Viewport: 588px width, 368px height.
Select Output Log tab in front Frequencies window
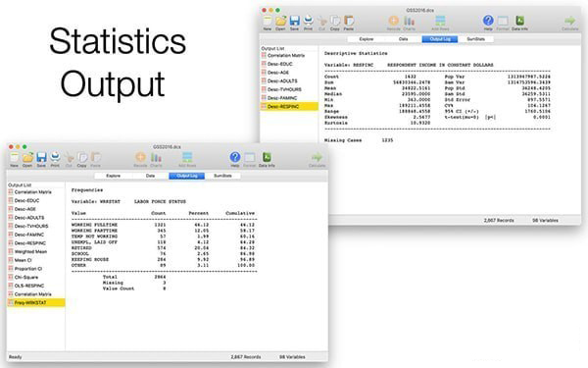pyautogui.click(x=187, y=176)
